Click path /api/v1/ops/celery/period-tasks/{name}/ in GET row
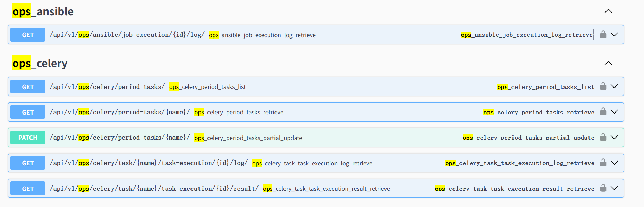Image resolution: width=644 pixels, height=207 pixels. pyautogui.click(x=120, y=112)
